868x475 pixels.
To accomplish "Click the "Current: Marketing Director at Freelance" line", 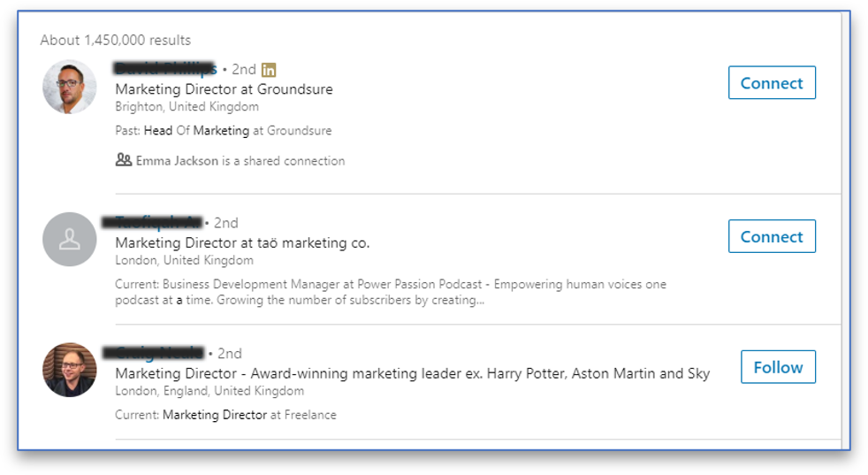I will pos(225,415).
